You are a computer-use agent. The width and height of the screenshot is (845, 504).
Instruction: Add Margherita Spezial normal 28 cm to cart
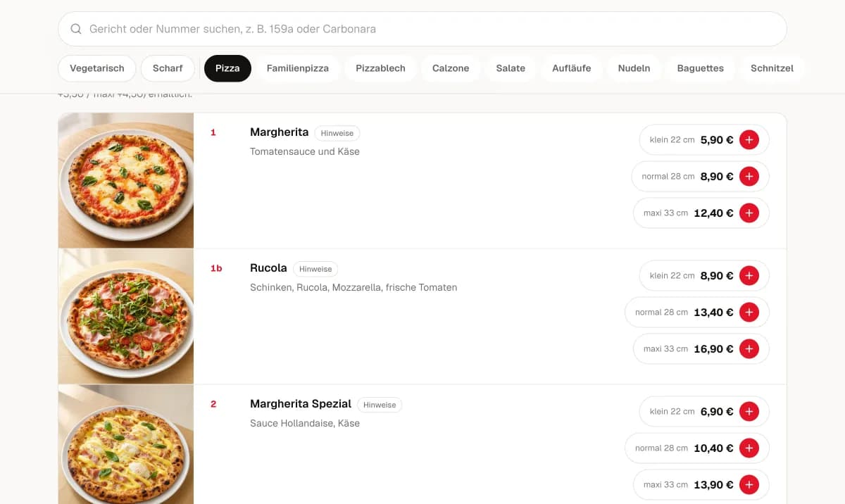coord(749,448)
